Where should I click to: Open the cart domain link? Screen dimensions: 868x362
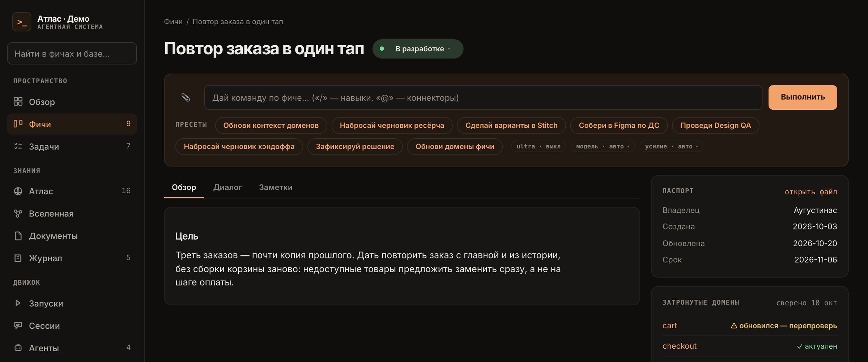(669, 325)
